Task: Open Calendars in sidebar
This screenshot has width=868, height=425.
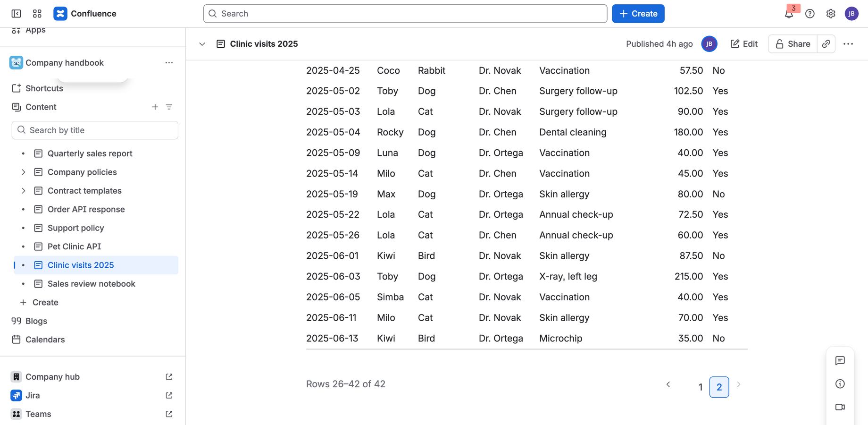Action: tap(45, 340)
